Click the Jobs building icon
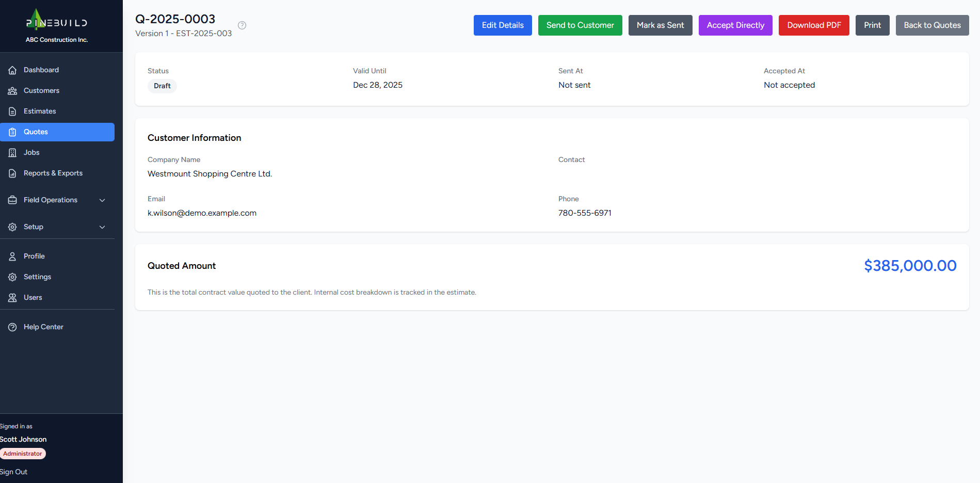This screenshot has width=980, height=483. (x=12, y=153)
